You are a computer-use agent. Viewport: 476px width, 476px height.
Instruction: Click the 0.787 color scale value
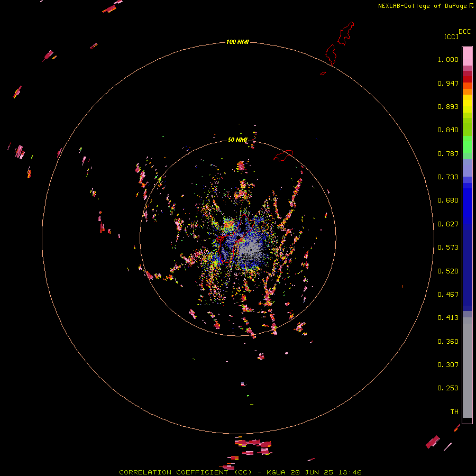[448, 153]
